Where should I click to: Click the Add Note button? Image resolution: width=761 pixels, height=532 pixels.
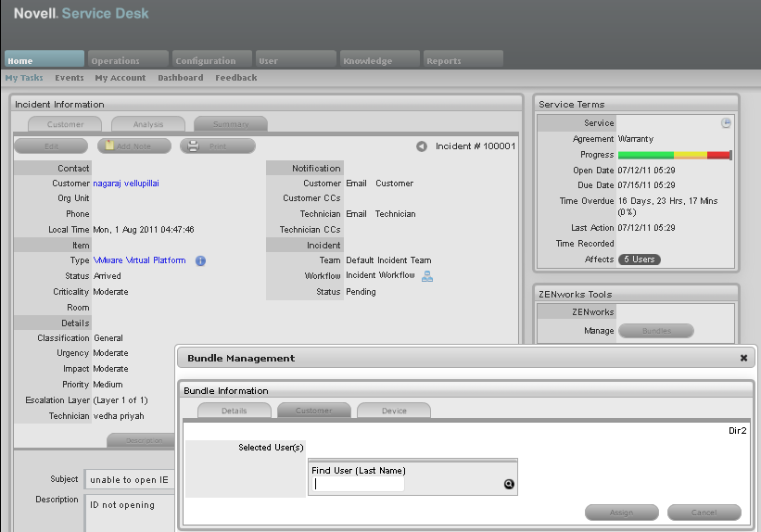134,146
